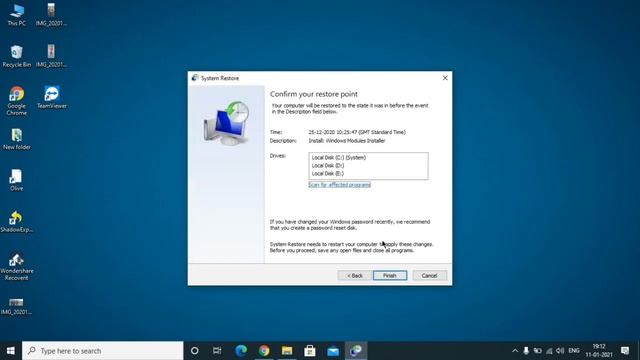Open This PC desktop icon
The image size is (640, 360).
[x=16, y=15]
